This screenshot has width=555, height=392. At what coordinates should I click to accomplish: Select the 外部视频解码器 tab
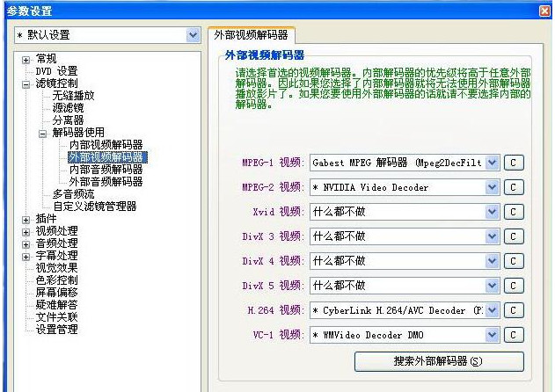point(250,35)
